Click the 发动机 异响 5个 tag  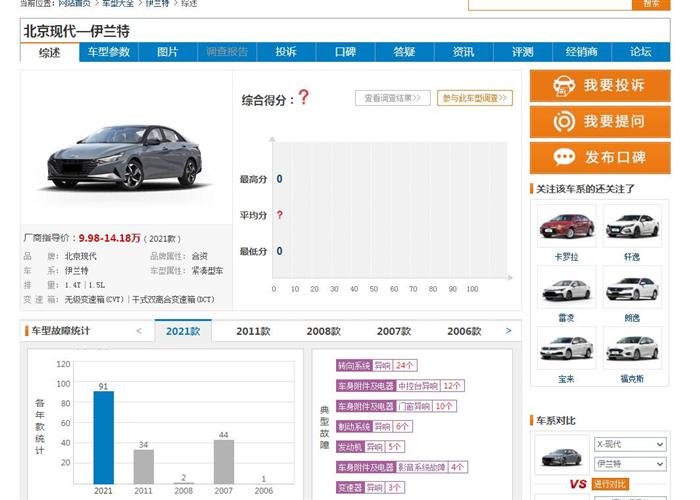point(371,447)
